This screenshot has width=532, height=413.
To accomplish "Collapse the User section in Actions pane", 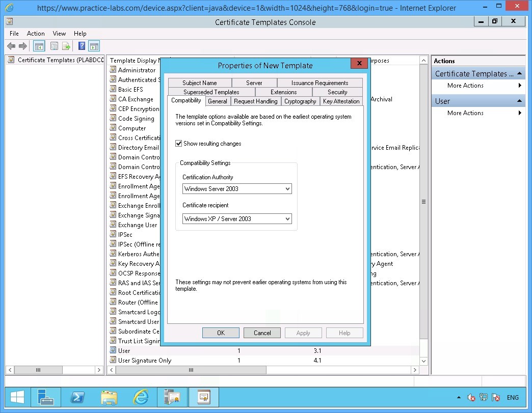I will [520, 100].
